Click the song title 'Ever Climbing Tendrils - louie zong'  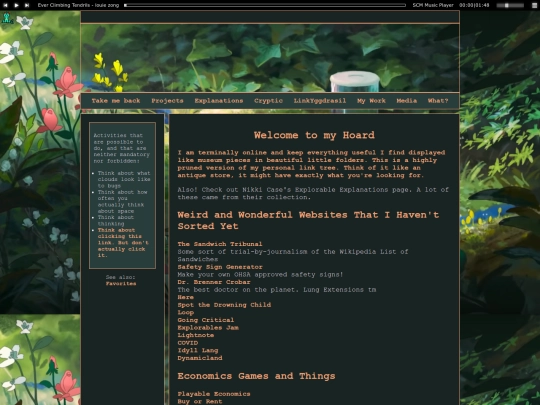tap(78, 5)
